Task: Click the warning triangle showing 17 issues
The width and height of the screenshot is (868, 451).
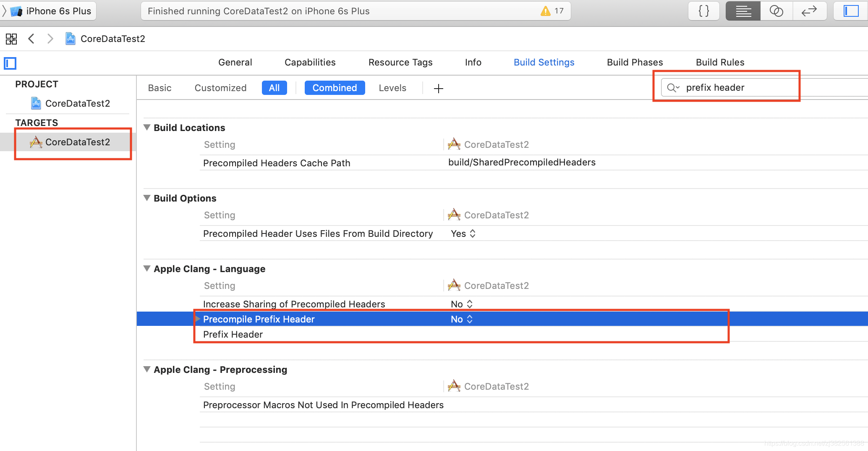Action: click(x=545, y=11)
